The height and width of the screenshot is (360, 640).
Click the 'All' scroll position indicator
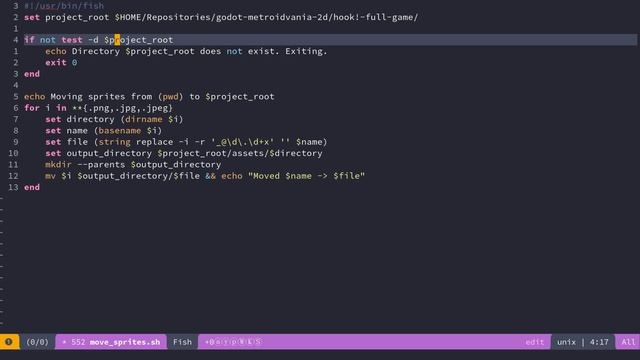(x=628, y=342)
